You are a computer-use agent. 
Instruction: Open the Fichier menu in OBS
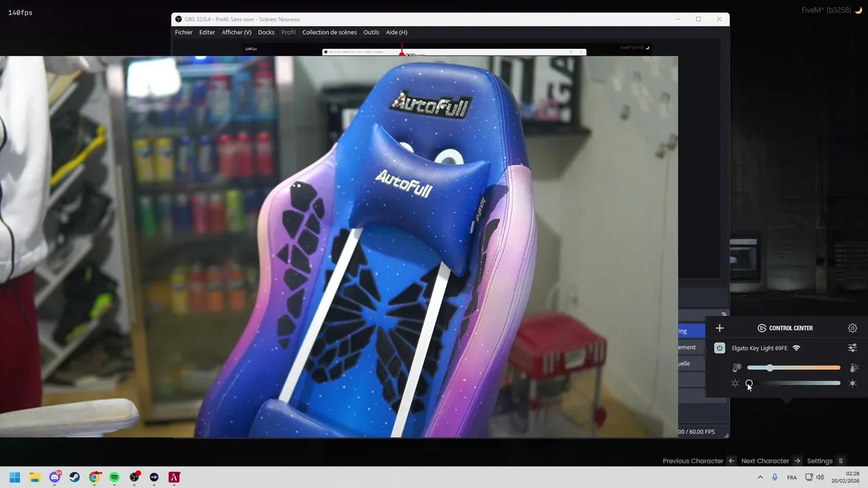pos(184,32)
